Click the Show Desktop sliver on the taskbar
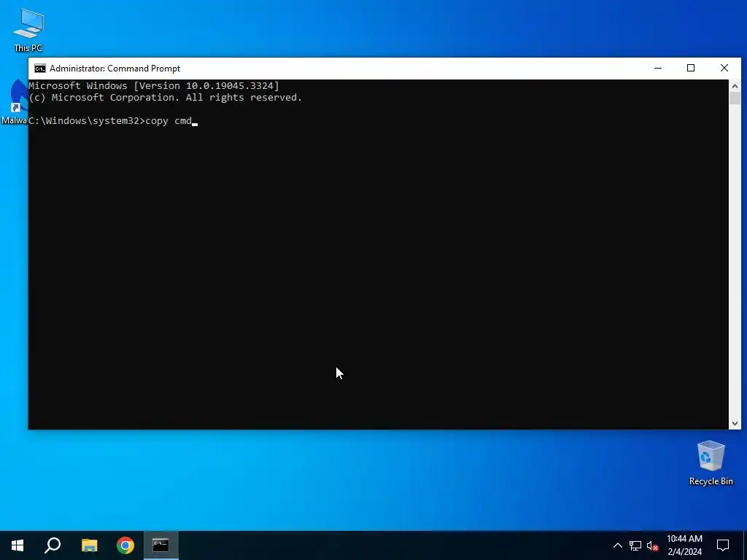Screen dimensions: 747x560 pos(745,545)
